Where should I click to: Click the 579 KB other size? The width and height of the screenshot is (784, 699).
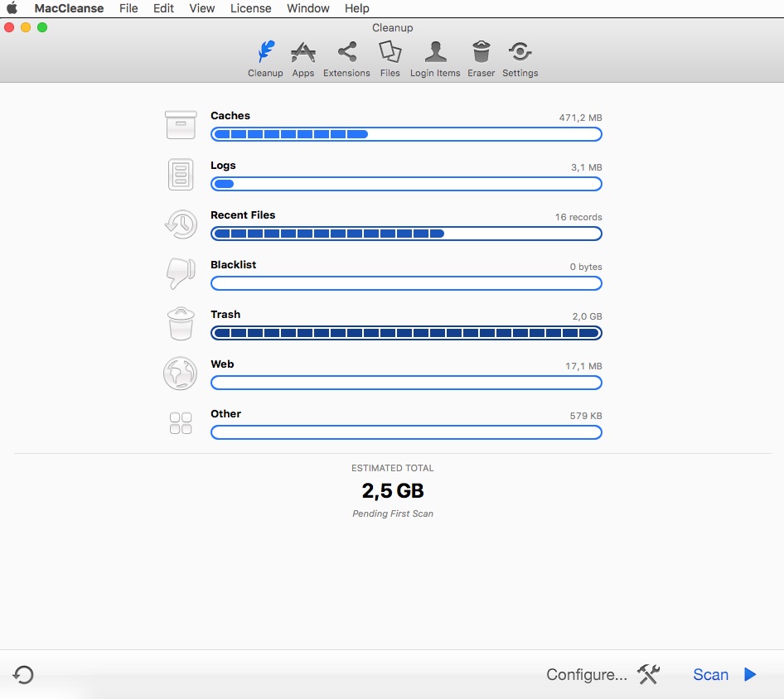point(585,416)
